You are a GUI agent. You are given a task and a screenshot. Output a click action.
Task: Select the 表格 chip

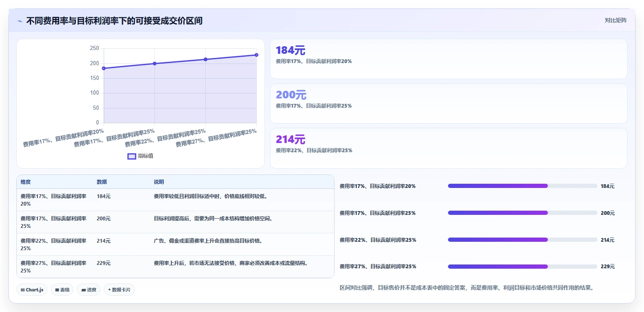coord(62,290)
